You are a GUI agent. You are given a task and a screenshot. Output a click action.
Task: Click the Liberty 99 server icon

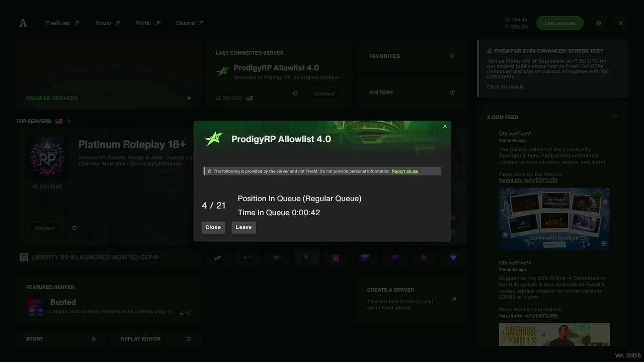pyautogui.click(x=24, y=257)
